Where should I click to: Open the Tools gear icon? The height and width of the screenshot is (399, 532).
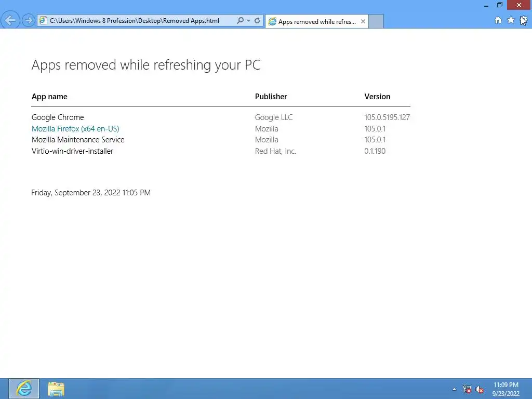pos(524,20)
